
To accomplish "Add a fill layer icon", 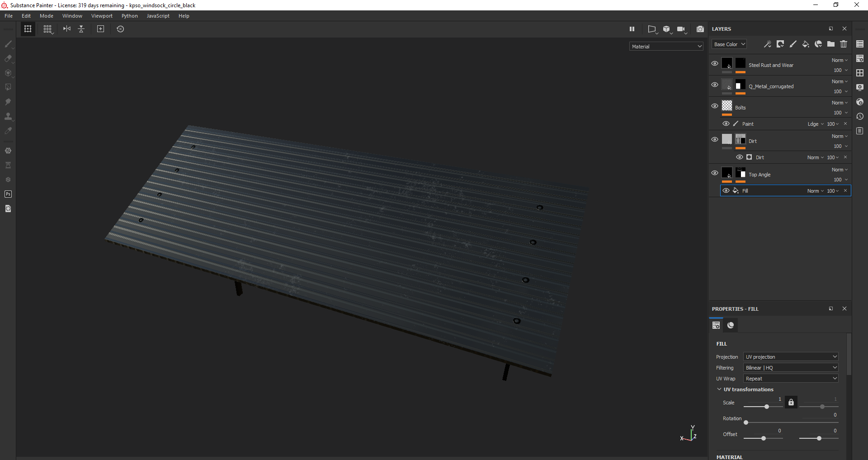I will (806, 44).
